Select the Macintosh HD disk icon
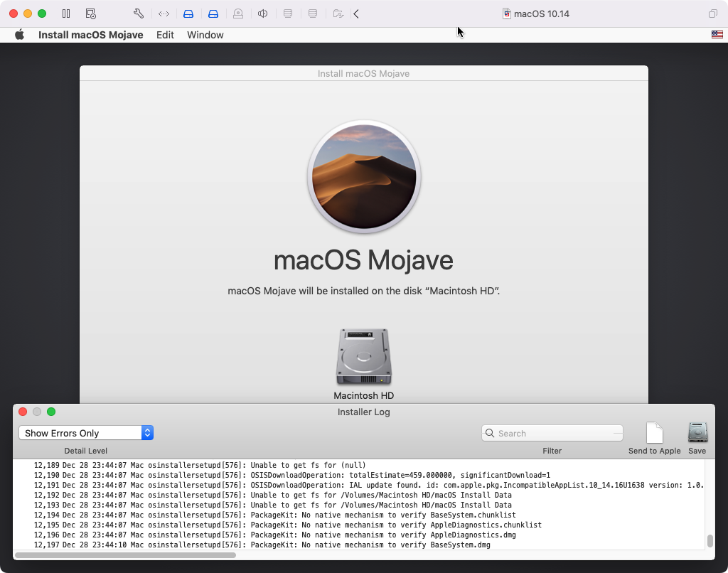 click(363, 357)
